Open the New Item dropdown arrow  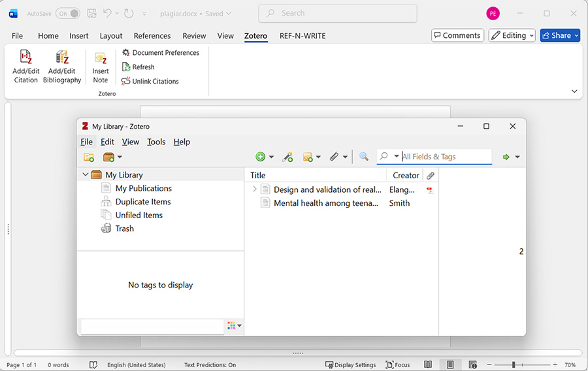(271, 157)
